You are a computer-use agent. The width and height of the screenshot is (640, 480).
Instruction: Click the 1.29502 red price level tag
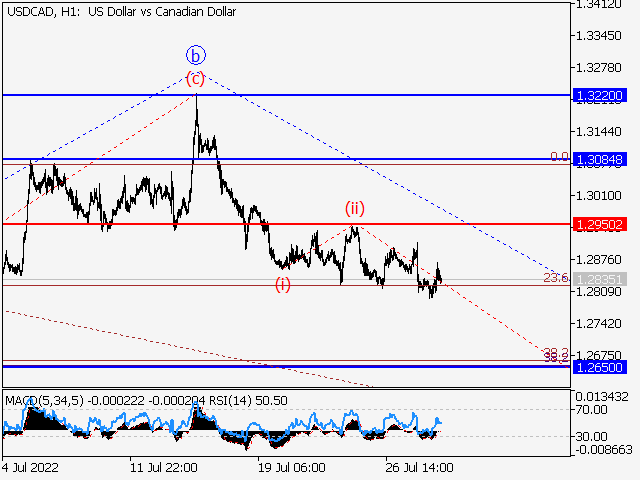pyautogui.click(x=599, y=224)
